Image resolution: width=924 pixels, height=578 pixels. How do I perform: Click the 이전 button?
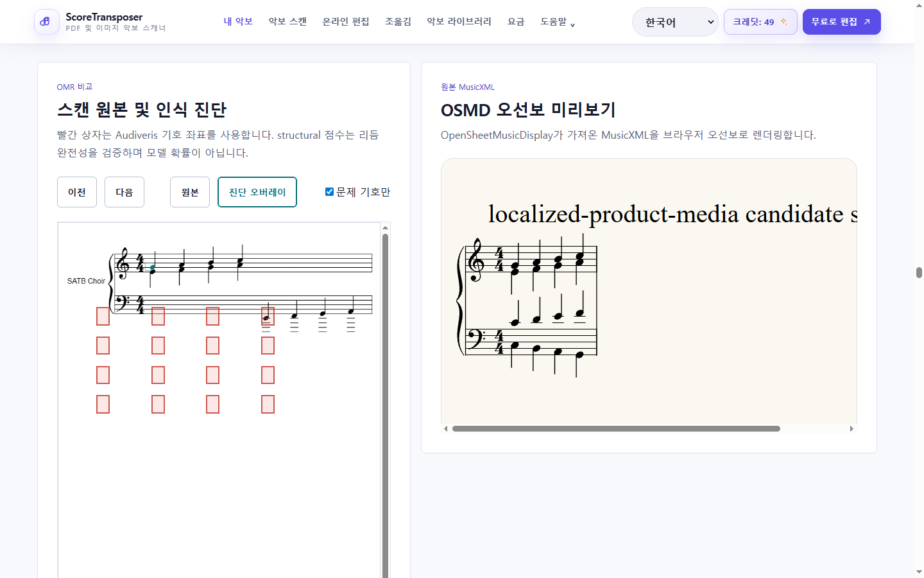77,192
